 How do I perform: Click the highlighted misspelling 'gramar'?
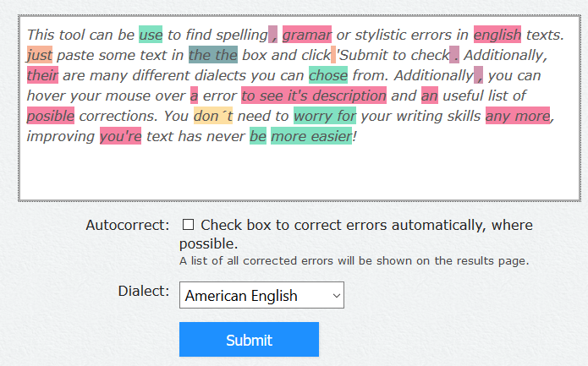(307, 35)
